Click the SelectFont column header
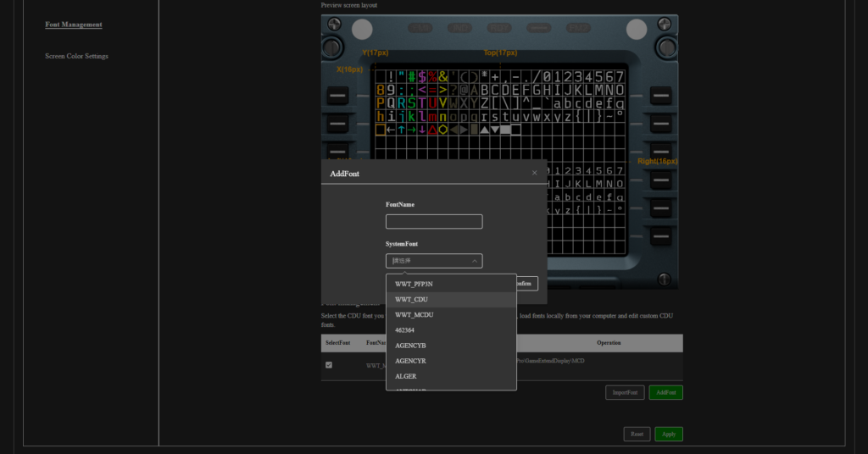This screenshot has width=868, height=454. coord(337,343)
